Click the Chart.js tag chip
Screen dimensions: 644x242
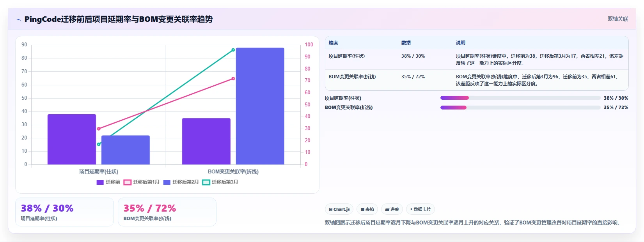[339, 209]
